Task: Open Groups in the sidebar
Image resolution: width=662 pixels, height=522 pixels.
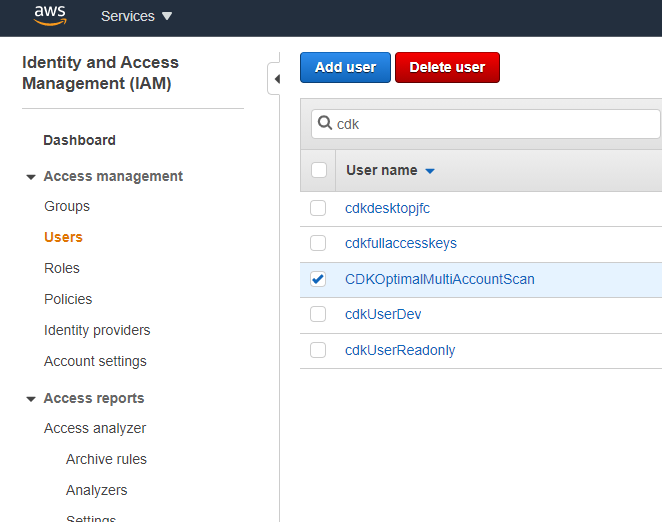Action: 67,207
